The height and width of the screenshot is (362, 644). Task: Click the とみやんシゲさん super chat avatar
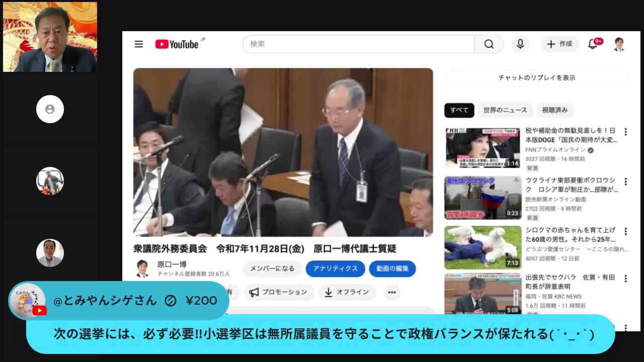click(27, 301)
